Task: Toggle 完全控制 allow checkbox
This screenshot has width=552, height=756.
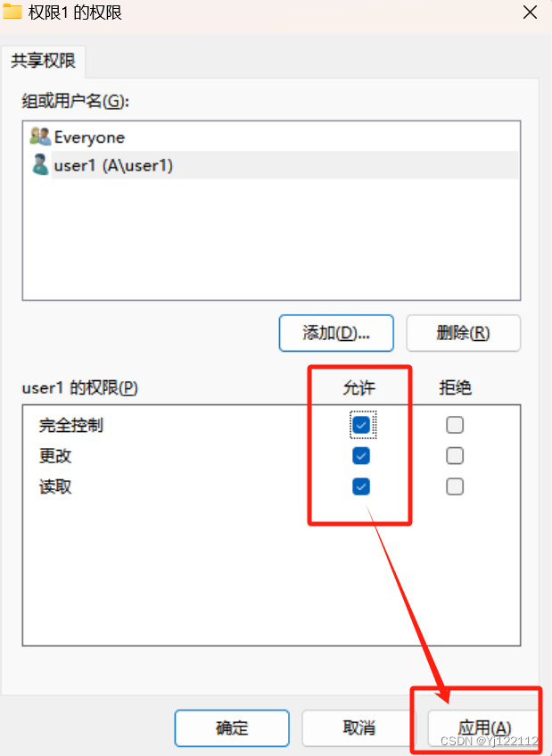Action: 361,425
